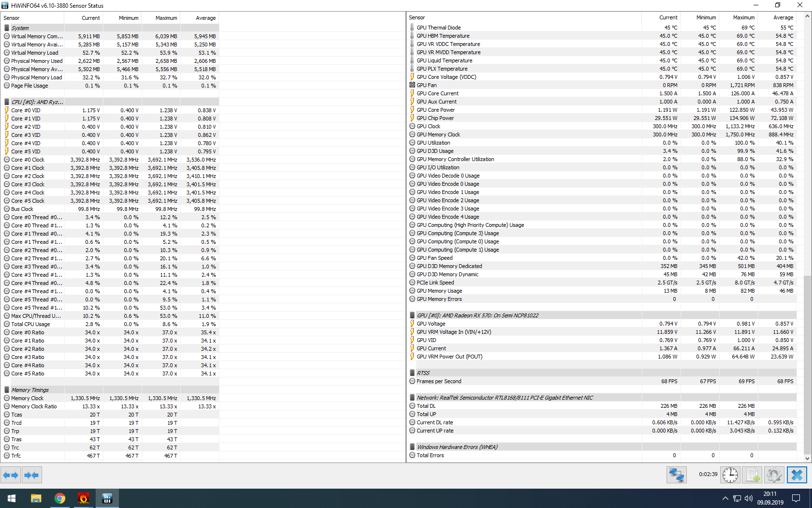Viewport: 812px width, 508px height.
Task: Select the Current DL rate row
Action: click(x=602, y=422)
